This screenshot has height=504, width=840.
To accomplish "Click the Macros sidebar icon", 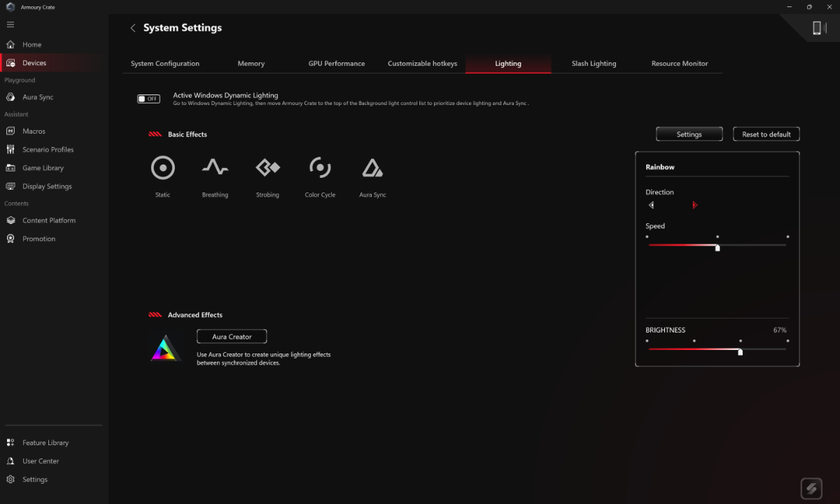I will pyautogui.click(x=10, y=131).
